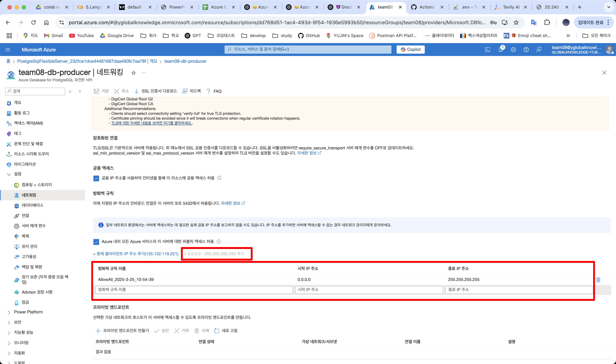Open more options ellipsis next to title
The height and width of the screenshot is (364, 616).
[144, 73]
